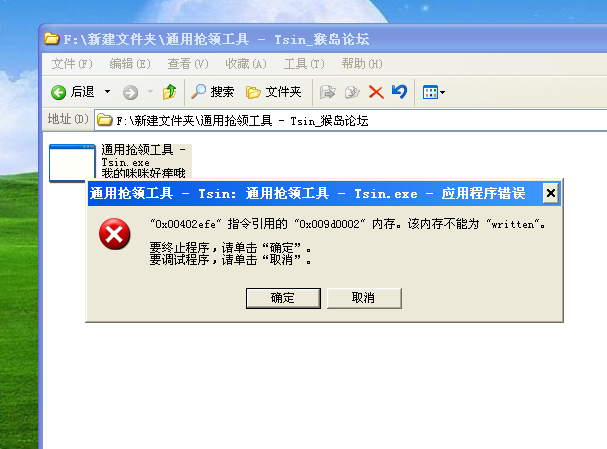Toggle the Folders pane button
The height and width of the screenshot is (449, 607).
point(273,92)
